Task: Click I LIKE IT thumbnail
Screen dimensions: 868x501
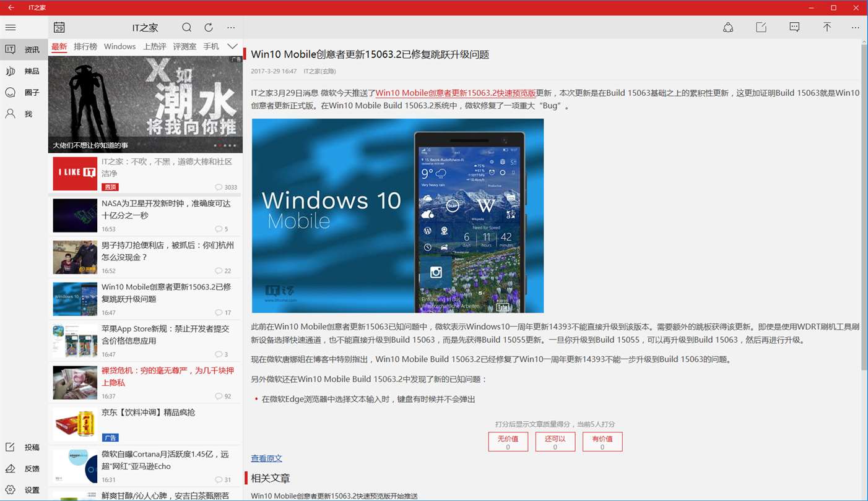Action: 75,174
